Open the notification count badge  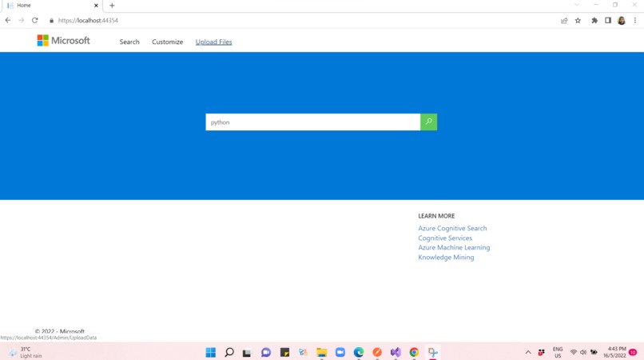pos(633,353)
